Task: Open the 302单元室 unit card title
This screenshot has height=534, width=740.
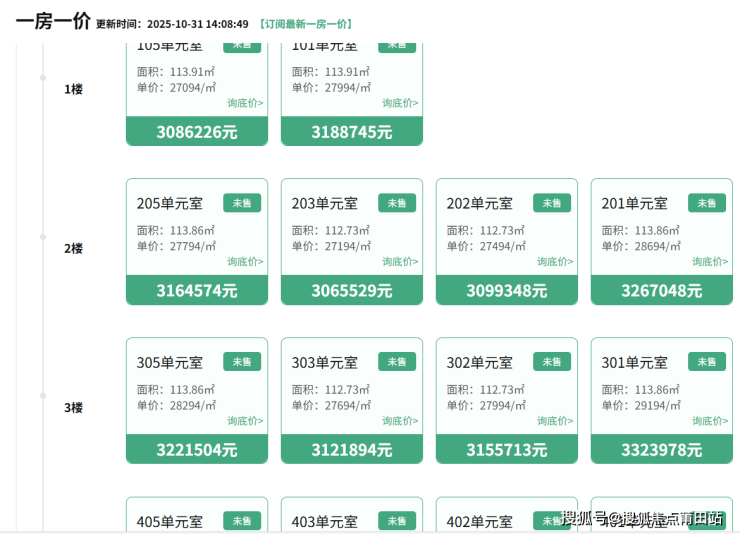Action: point(479,363)
